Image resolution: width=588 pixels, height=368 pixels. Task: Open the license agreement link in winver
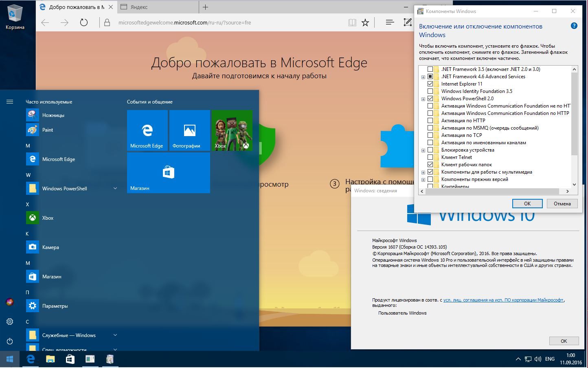pos(503,300)
